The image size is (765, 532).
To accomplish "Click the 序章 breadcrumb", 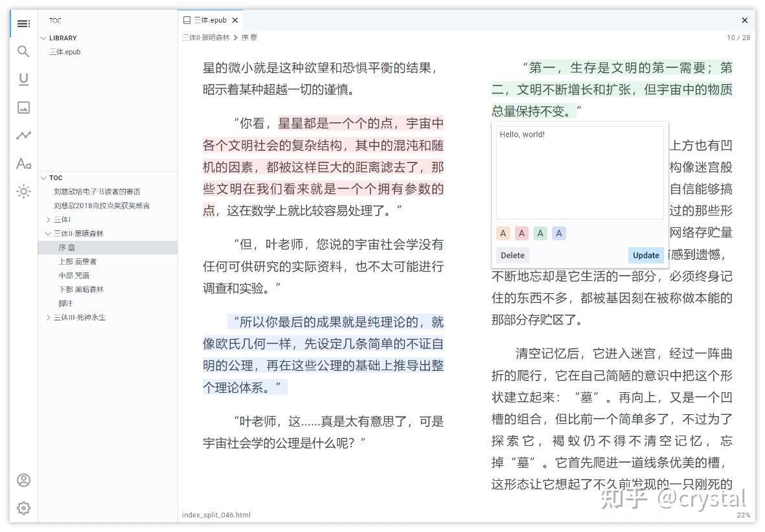I will click(249, 38).
